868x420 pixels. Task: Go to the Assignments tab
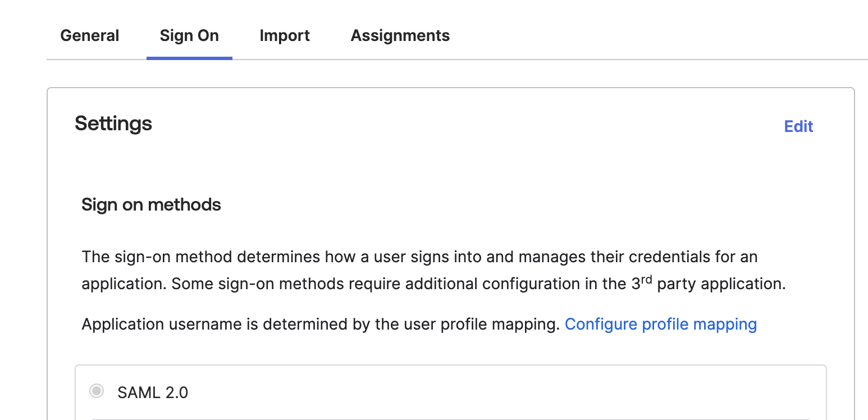pyautogui.click(x=400, y=36)
